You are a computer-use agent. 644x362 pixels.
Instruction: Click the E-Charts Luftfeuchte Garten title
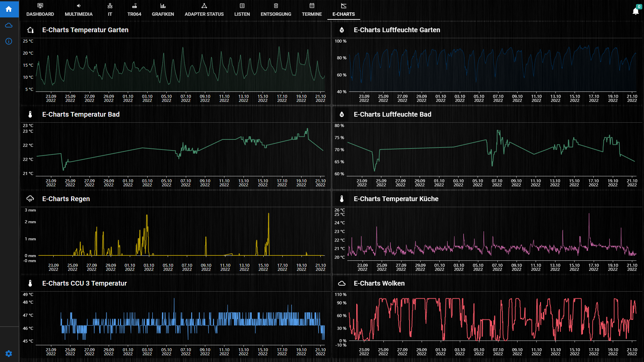pyautogui.click(x=397, y=30)
